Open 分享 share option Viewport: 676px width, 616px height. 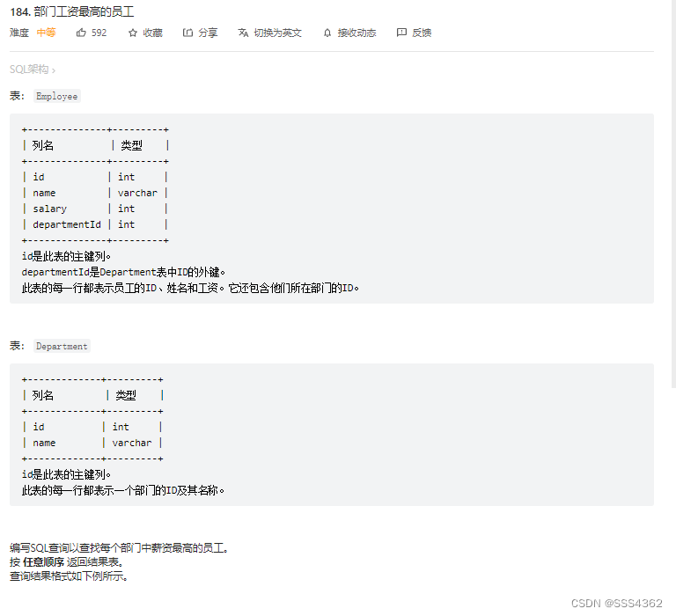pyautogui.click(x=208, y=33)
